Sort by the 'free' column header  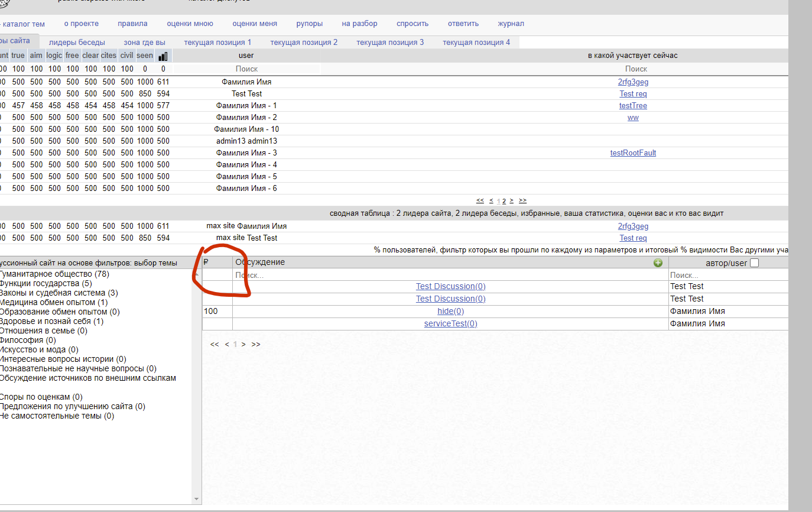coord(72,56)
